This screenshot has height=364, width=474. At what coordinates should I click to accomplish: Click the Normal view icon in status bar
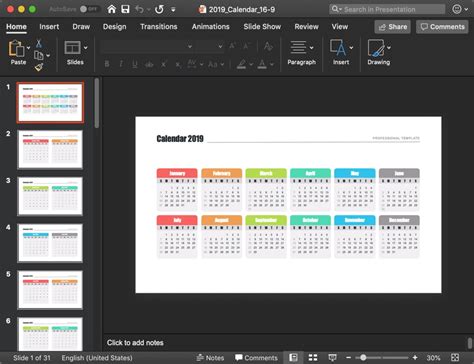(293, 358)
